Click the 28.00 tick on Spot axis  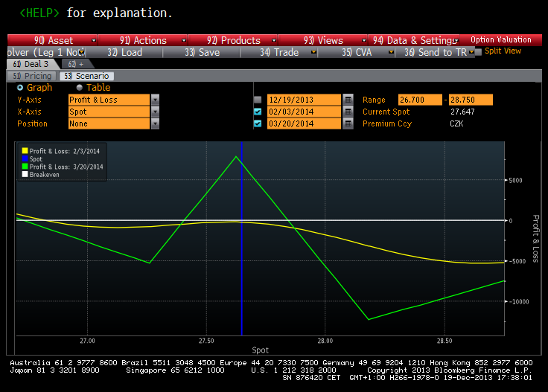coord(325,341)
